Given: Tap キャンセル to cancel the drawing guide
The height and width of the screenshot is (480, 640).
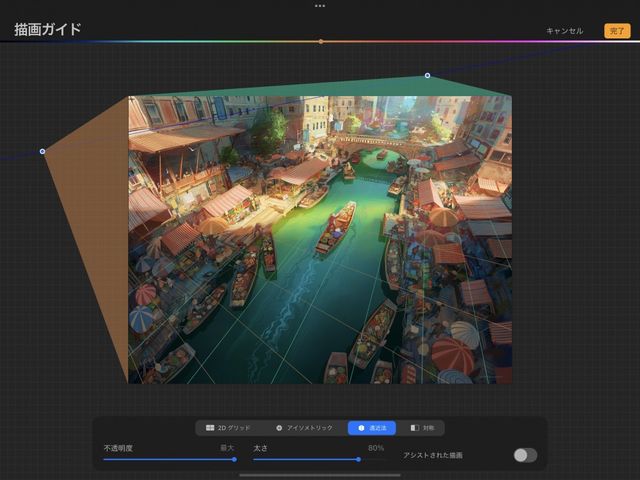Looking at the screenshot, I should (x=564, y=31).
